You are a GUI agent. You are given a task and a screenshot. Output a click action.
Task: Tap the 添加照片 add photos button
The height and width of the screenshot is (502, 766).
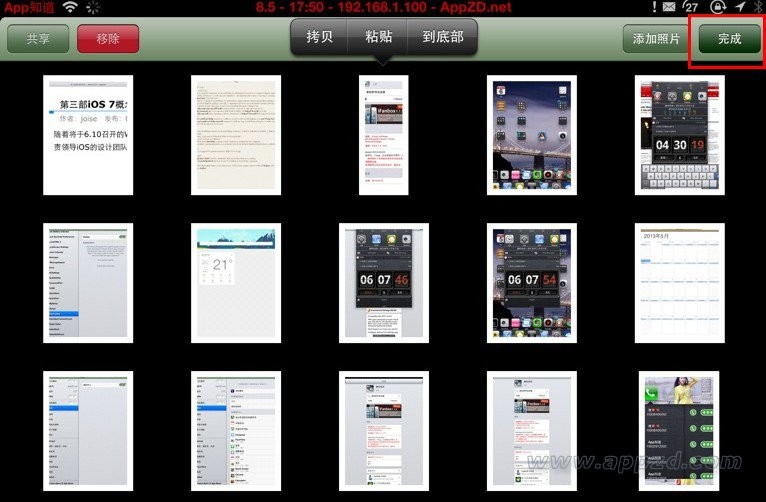[656, 39]
